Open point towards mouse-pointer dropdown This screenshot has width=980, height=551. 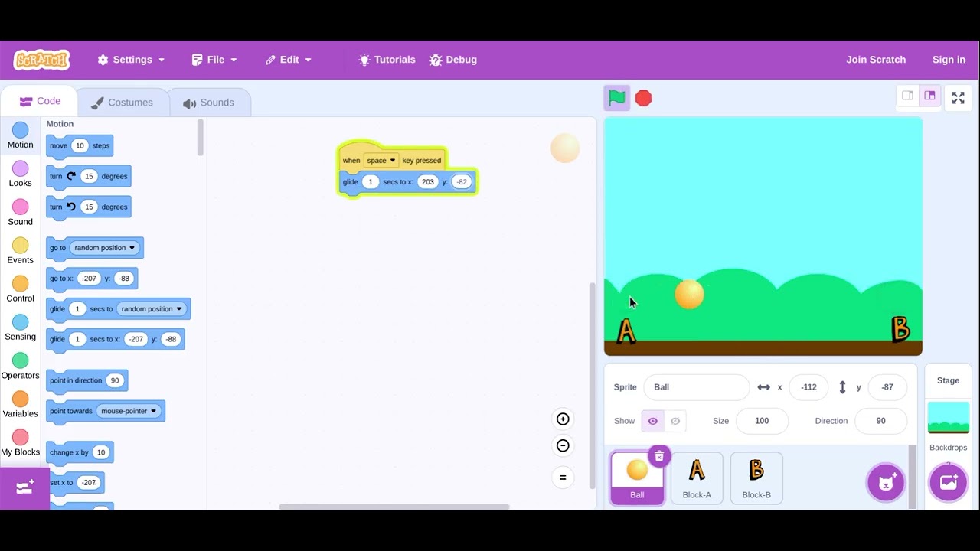tap(130, 411)
